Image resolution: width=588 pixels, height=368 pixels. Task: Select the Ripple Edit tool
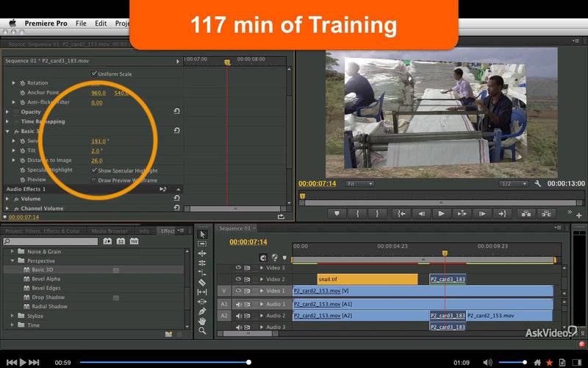(x=203, y=253)
